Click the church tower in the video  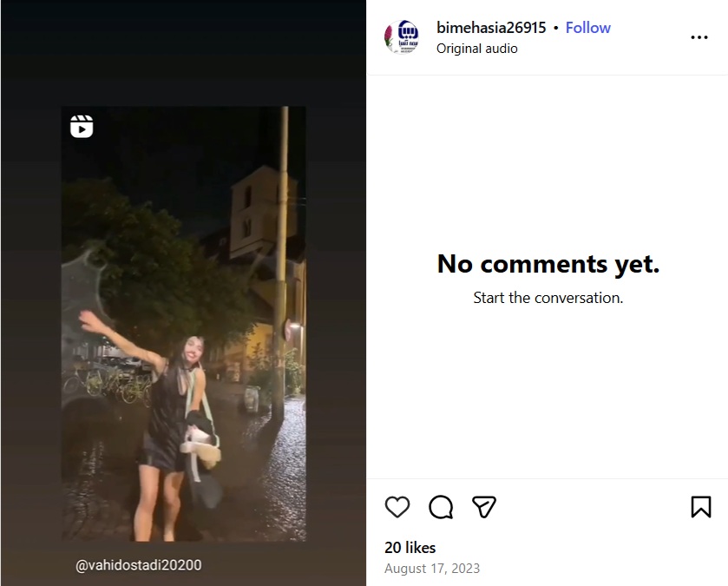(252, 208)
